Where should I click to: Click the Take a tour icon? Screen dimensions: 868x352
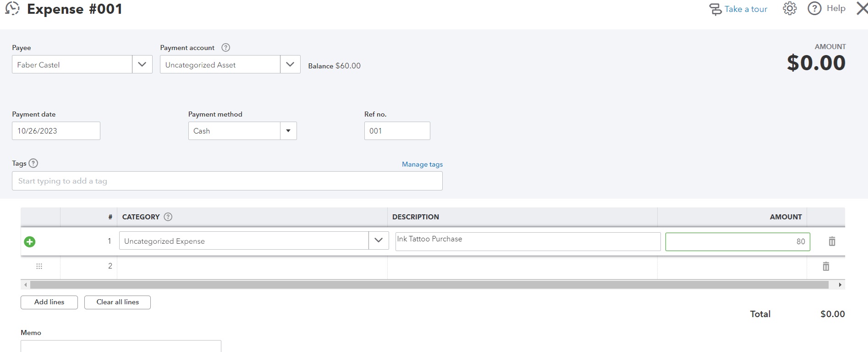coord(715,9)
